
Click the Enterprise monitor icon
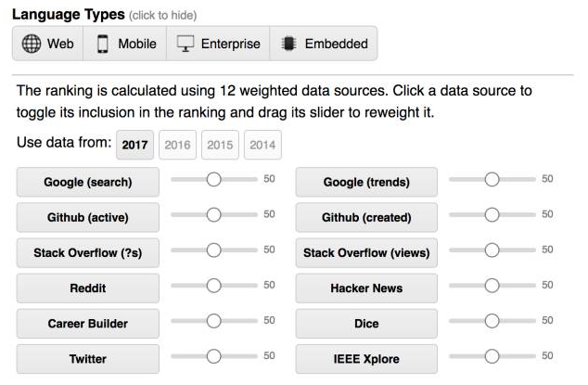tap(185, 44)
